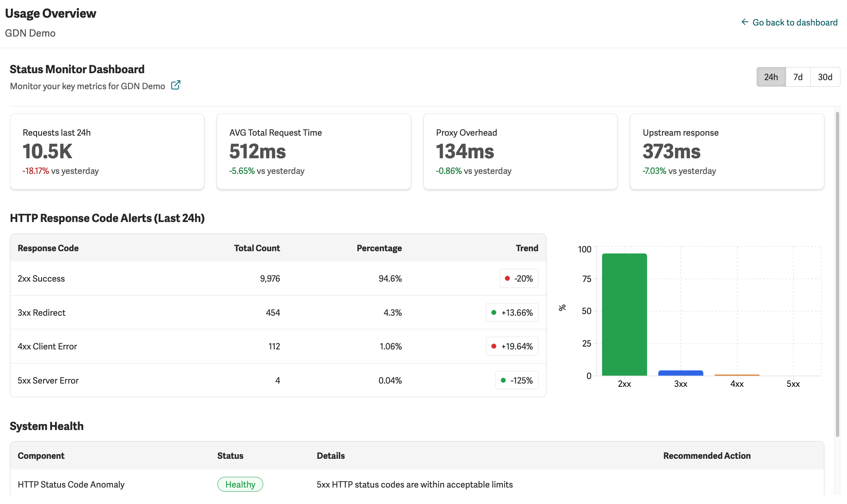
Task: Click the Proxy Overhead metric card
Action: [x=520, y=151]
